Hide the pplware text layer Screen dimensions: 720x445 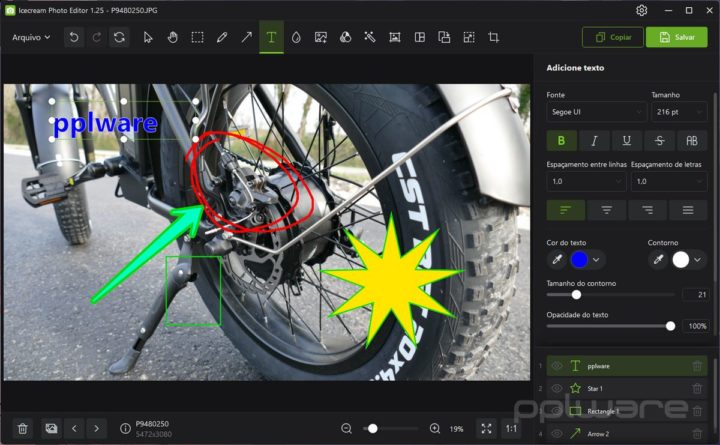[557, 366]
